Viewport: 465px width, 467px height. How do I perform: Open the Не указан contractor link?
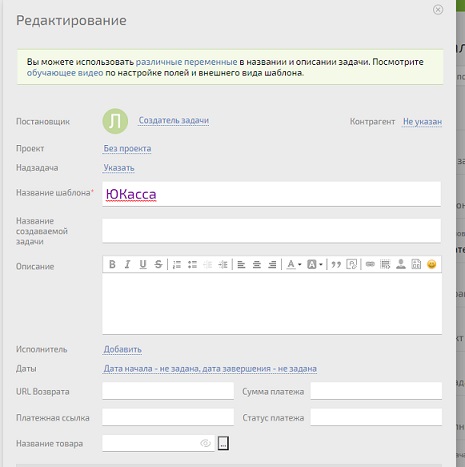[423, 122]
